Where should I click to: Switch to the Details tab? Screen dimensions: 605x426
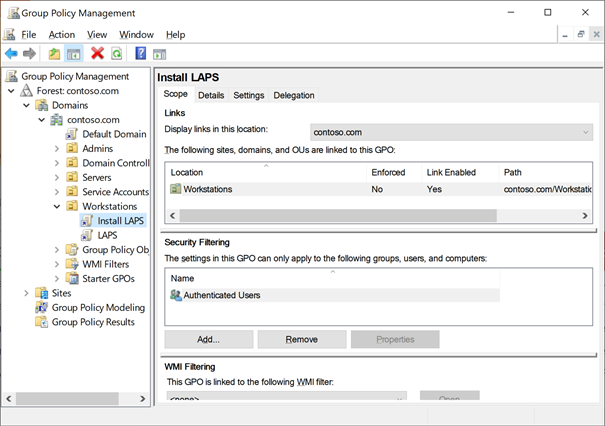[x=211, y=95]
